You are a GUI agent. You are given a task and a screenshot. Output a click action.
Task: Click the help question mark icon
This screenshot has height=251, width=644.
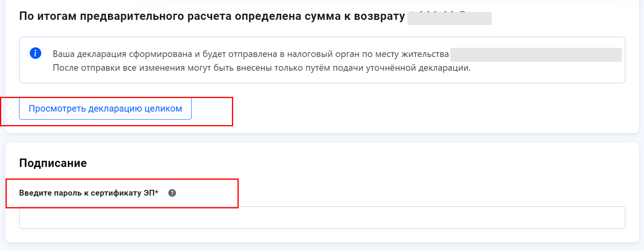click(172, 193)
